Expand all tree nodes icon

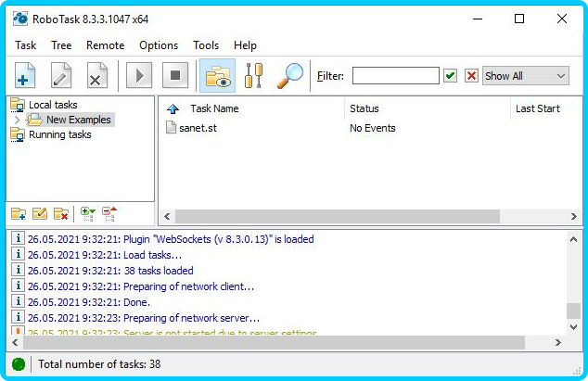click(x=88, y=214)
